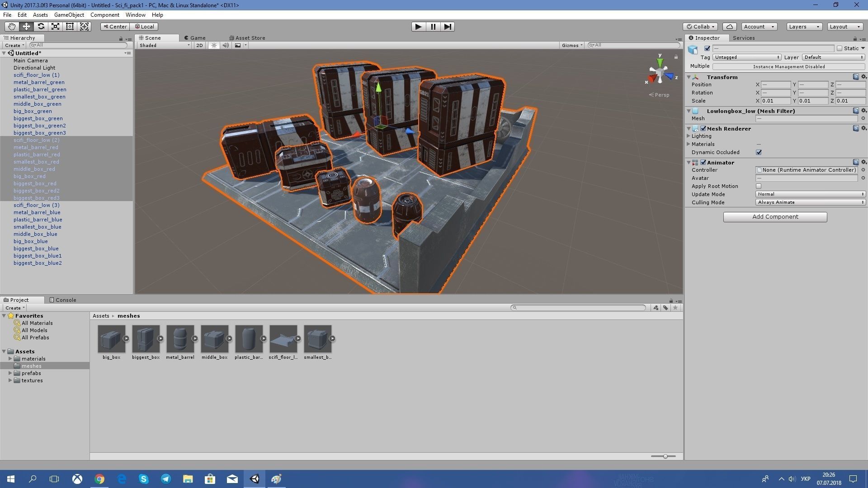Toggle scene audio speaker icon

click(225, 45)
